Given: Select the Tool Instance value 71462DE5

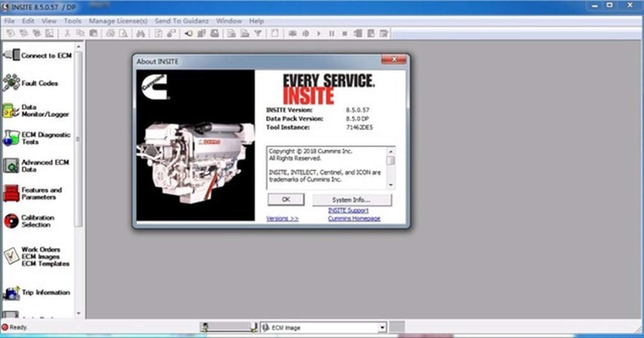Looking at the screenshot, I should (x=359, y=127).
